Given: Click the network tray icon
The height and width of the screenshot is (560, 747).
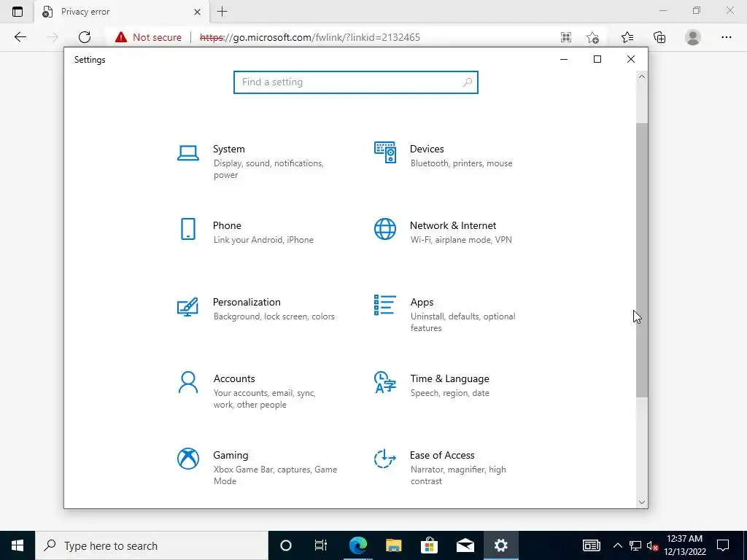Looking at the screenshot, I should tap(635, 545).
